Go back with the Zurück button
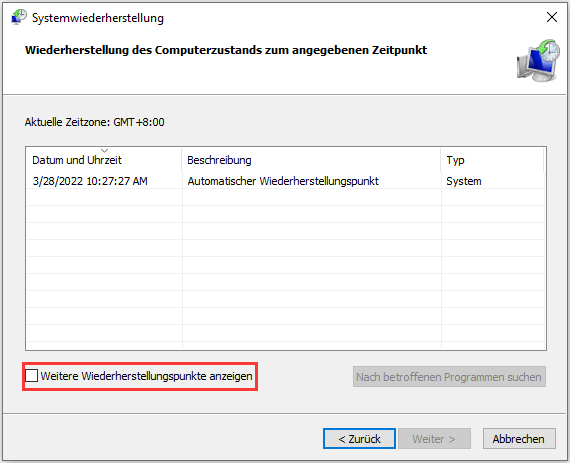Viewport: 570px width, 463px height. tap(359, 439)
